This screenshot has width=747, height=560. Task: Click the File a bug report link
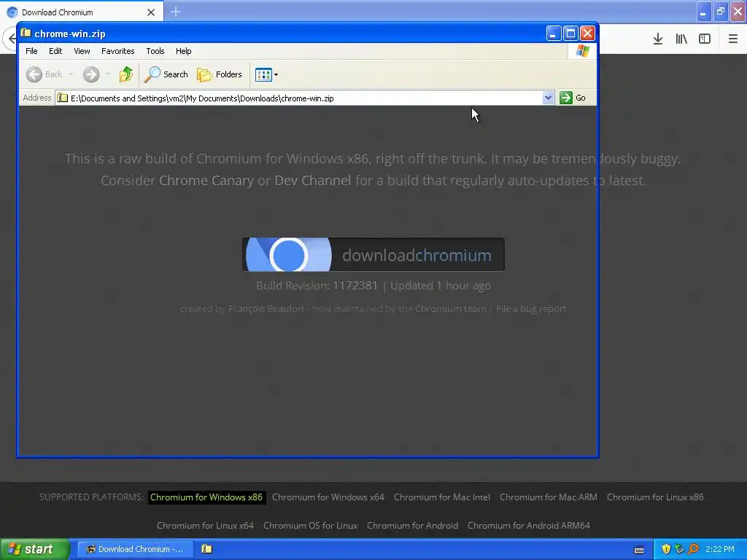coord(531,309)
